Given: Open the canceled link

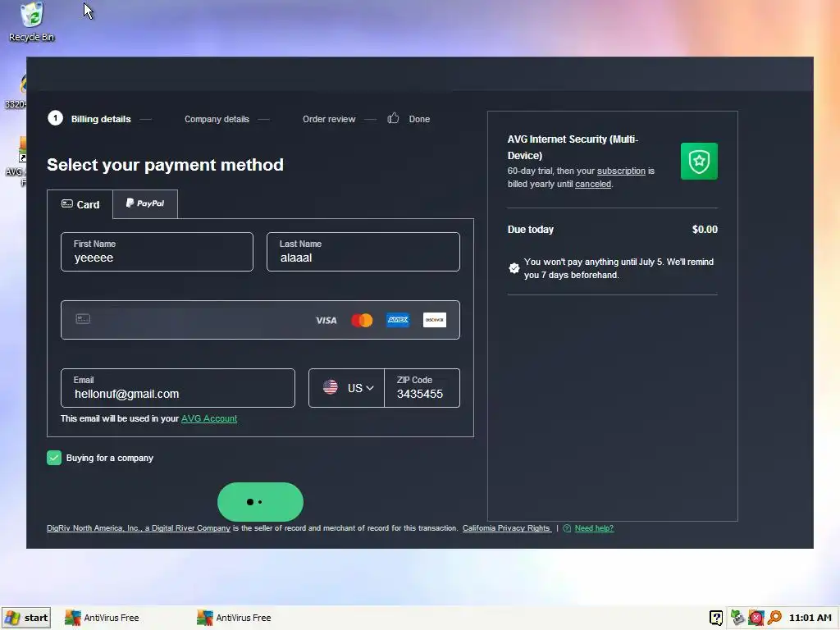Looking at the screenshot, I should pos(593,184).
